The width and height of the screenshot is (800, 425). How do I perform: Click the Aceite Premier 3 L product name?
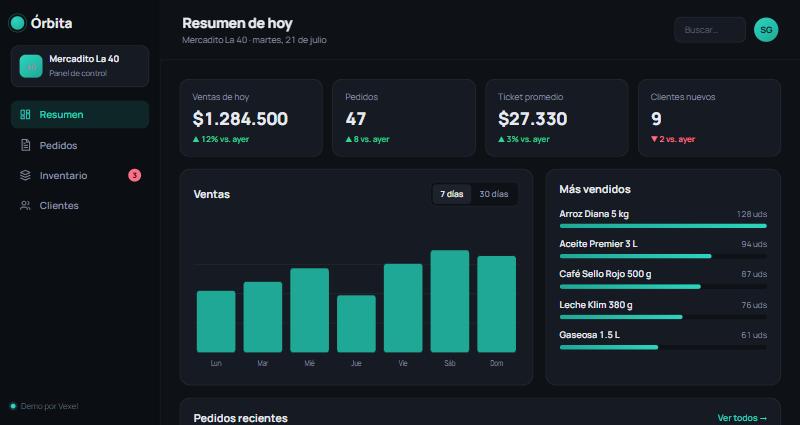598,244
